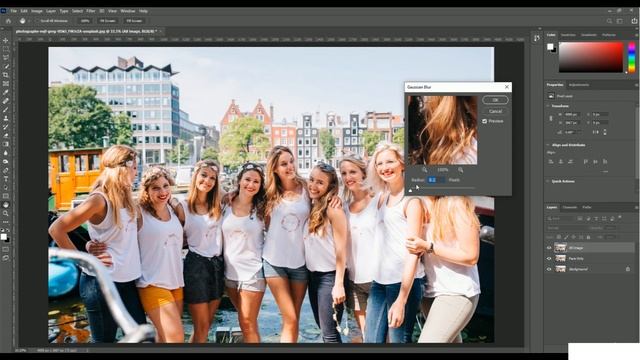Viewport: 640px width, 360px height.
Task: Open the layer blend mode dropdown
Action: [x=567, y=228]
